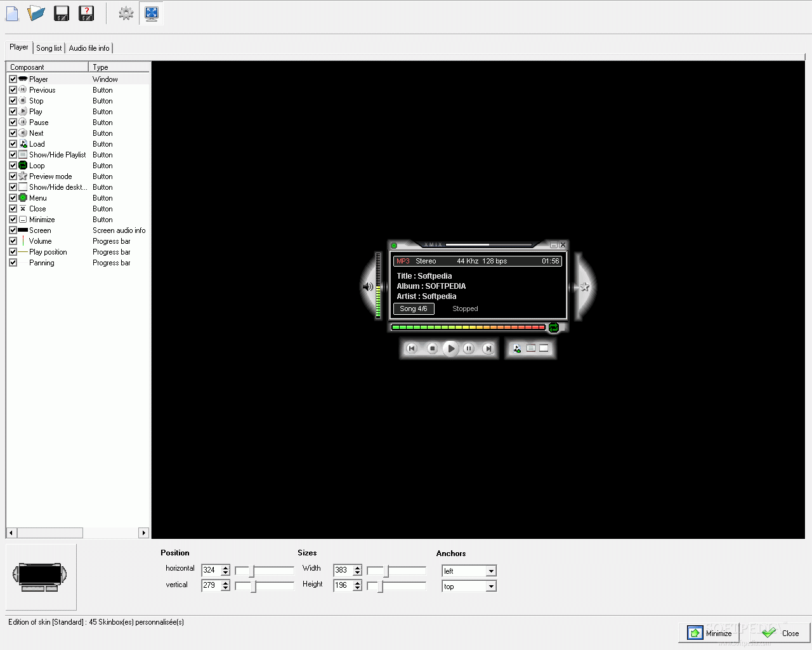Click the green loop icon in the player skin

click(554, 328)
